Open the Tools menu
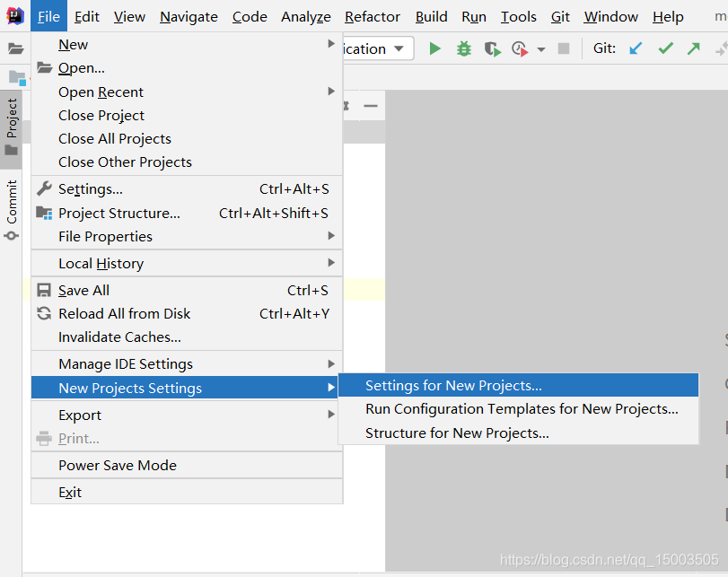The height and width of the screenshot is (577, 728). point(519,17)
